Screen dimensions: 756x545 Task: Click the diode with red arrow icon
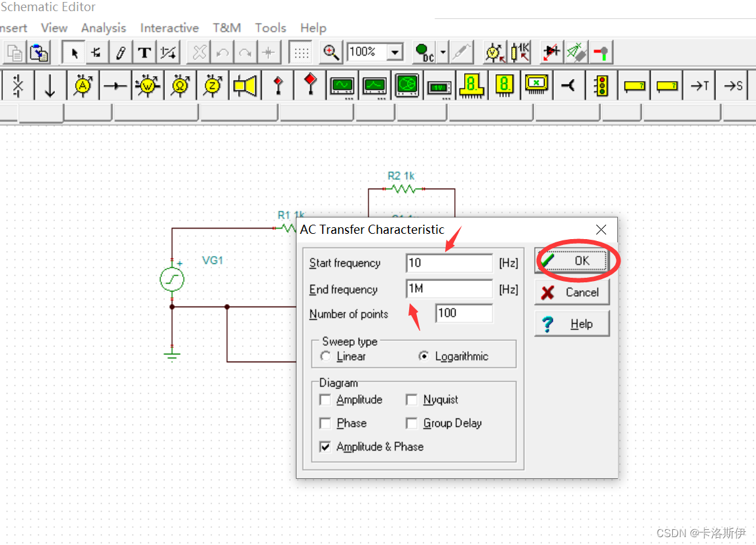551,52
